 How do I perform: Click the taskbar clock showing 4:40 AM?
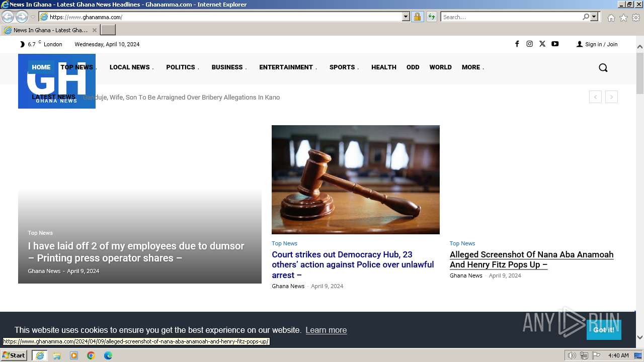[618, 355]
